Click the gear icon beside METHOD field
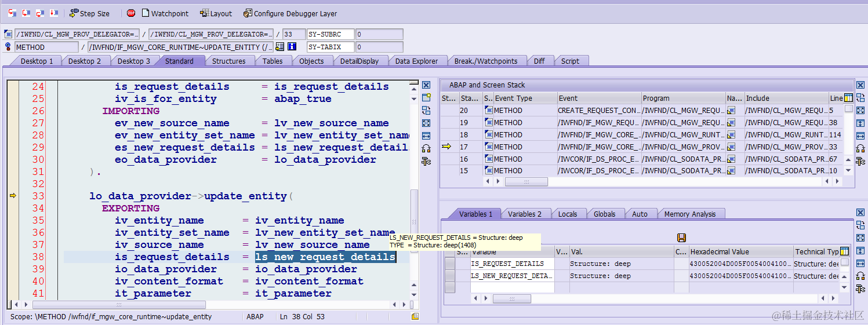The height and width of the screenshot is (325, 868). click(8, 47)
